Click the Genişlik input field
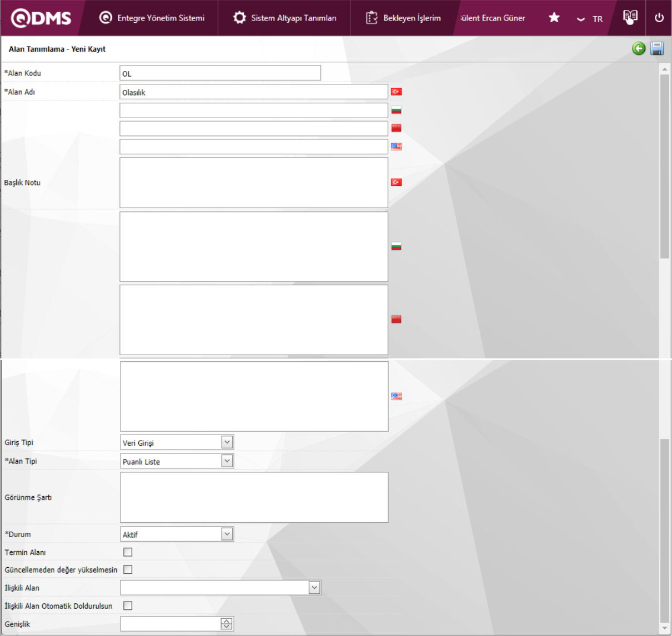The width and height of the screenshot is (672, 636). click(x=170, y=624)
